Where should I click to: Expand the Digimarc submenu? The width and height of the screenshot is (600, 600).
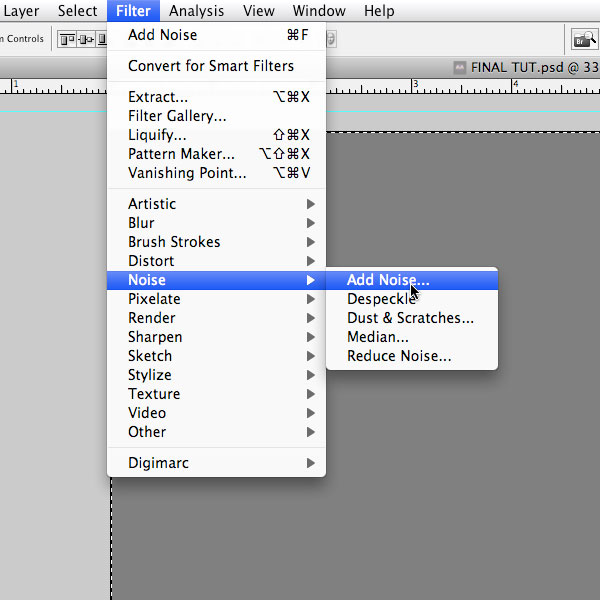(217, 463)
